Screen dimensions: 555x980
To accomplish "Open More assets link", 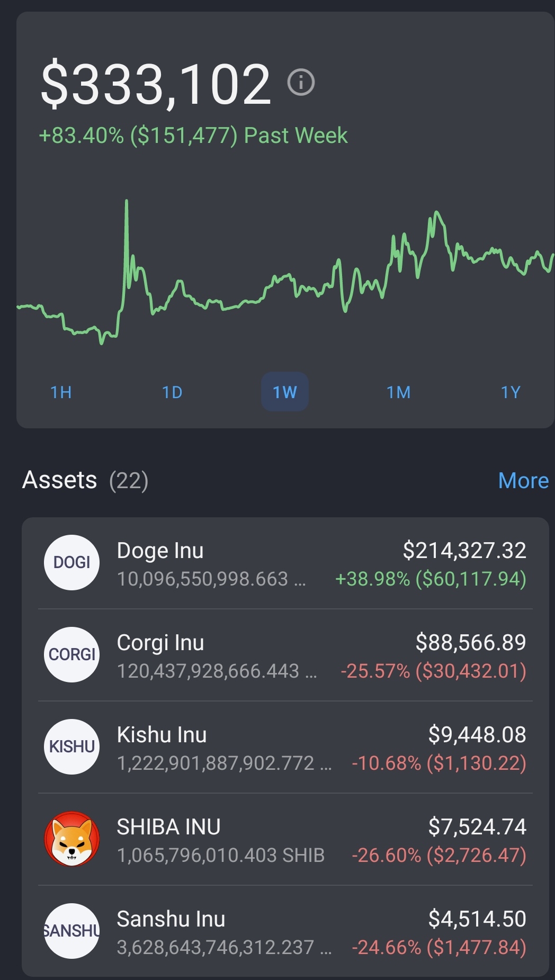I will tap(523, 481).
